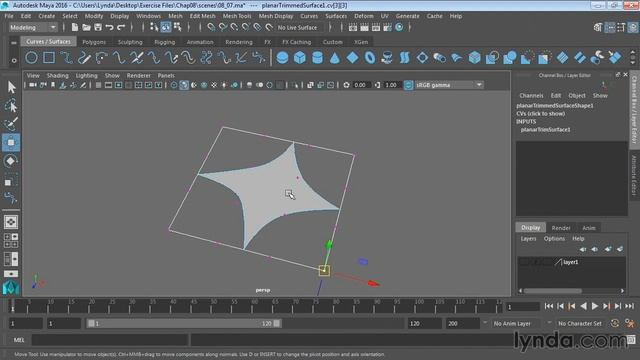Click the viewport gamma value field 1.00
640x360 pixels.
point(391,85)
